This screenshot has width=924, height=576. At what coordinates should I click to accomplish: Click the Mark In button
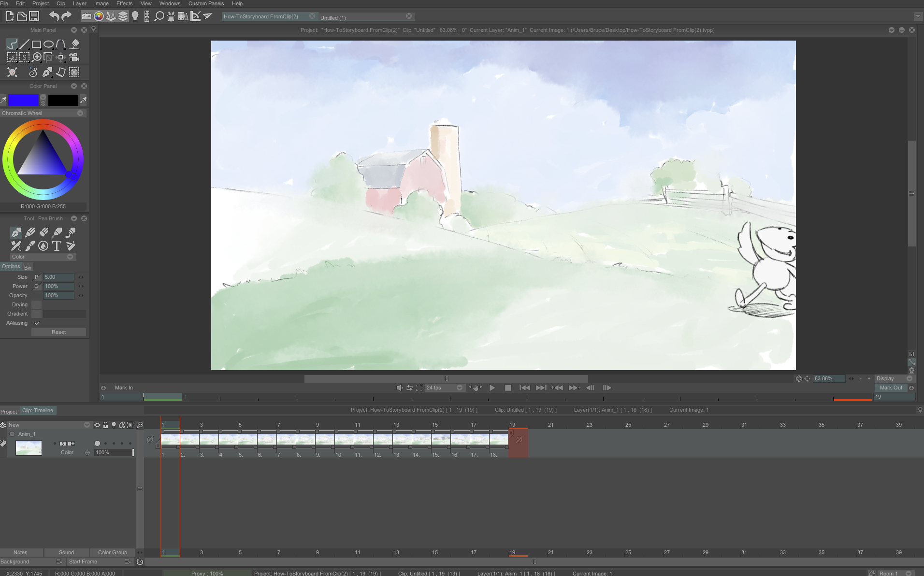coord(124,388)
